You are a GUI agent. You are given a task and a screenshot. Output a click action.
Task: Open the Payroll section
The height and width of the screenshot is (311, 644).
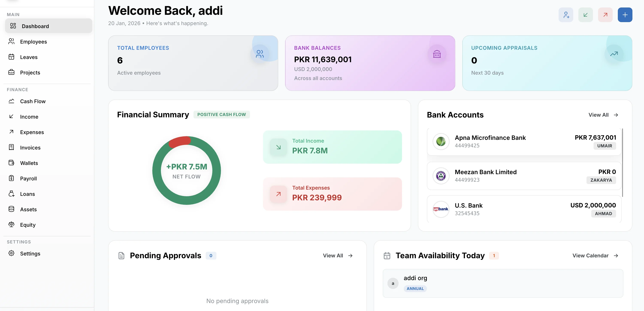pos(28,178)
